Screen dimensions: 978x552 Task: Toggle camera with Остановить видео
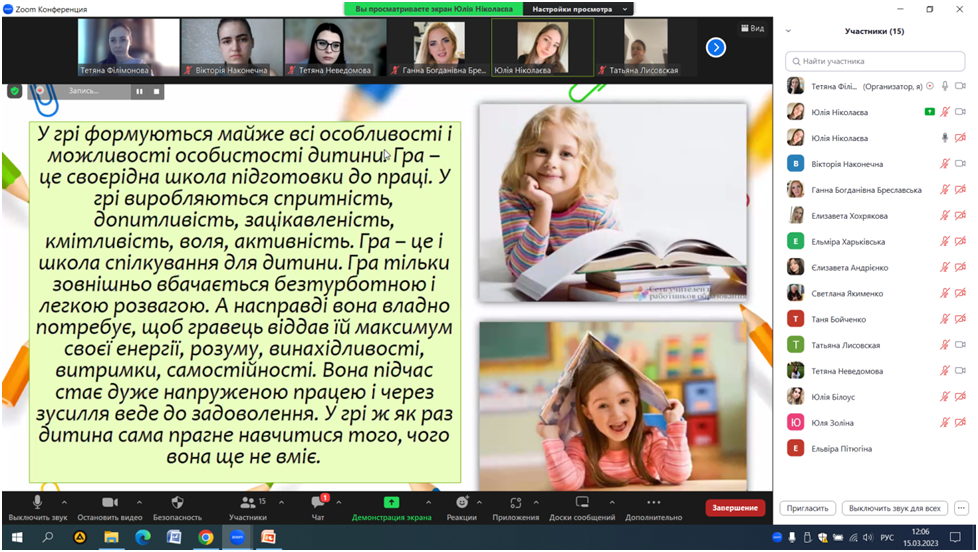(x=110, y=502)
